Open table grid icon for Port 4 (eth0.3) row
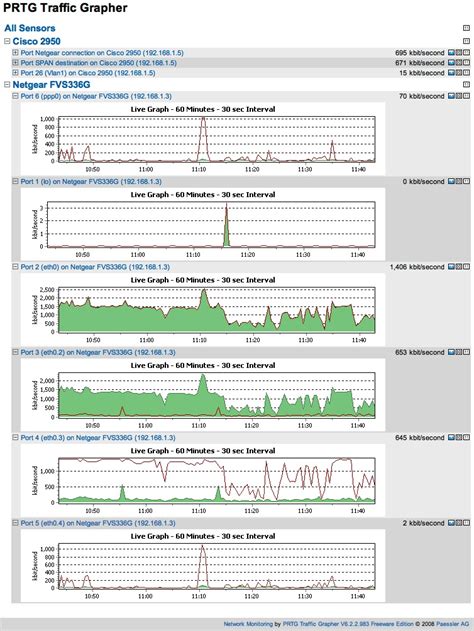 pyautogui.click(x=459, y=437)
